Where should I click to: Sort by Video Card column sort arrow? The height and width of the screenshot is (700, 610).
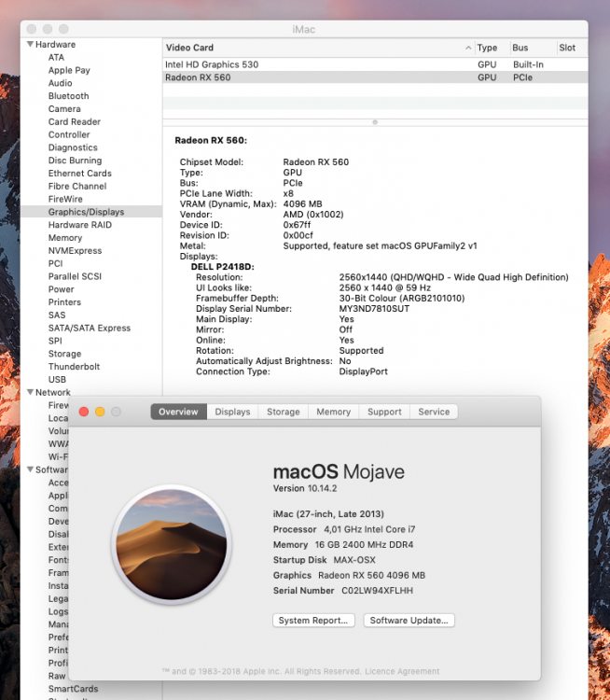tap(468, 48)
